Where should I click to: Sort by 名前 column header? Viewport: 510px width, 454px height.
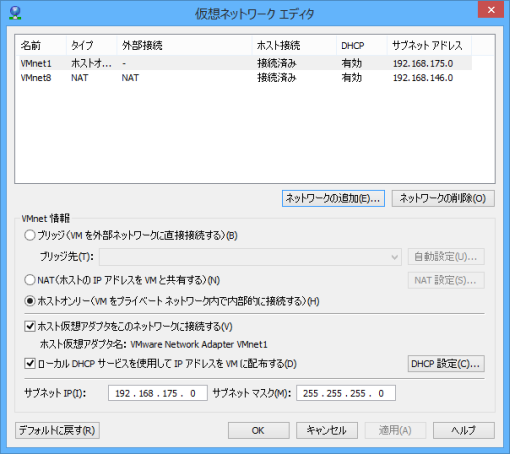click(41, 45)
